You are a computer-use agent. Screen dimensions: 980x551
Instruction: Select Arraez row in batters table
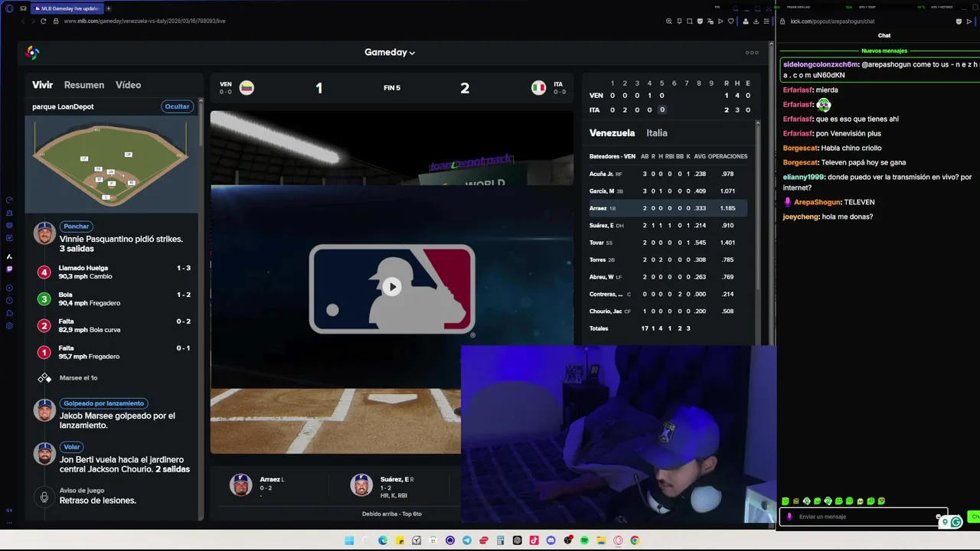pos(667,208)
